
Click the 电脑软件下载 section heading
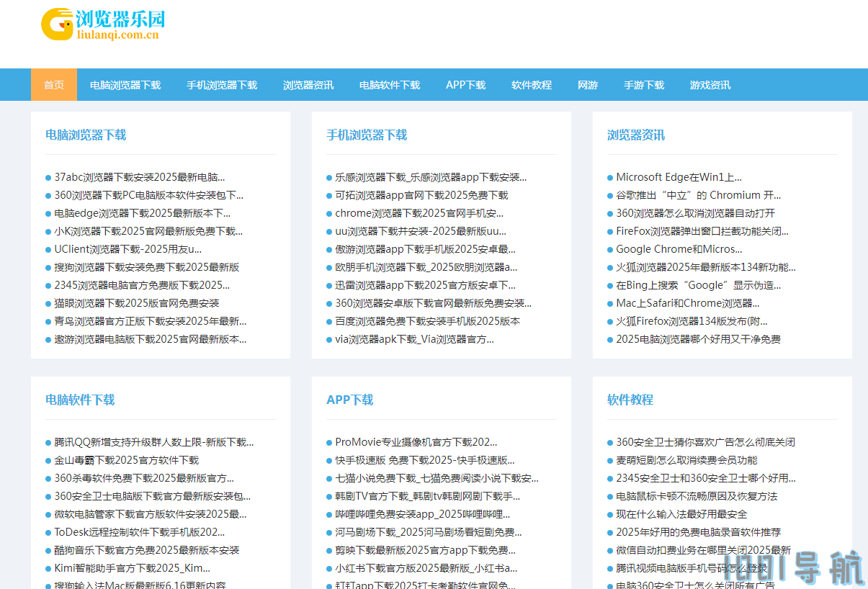pos(80,400)
